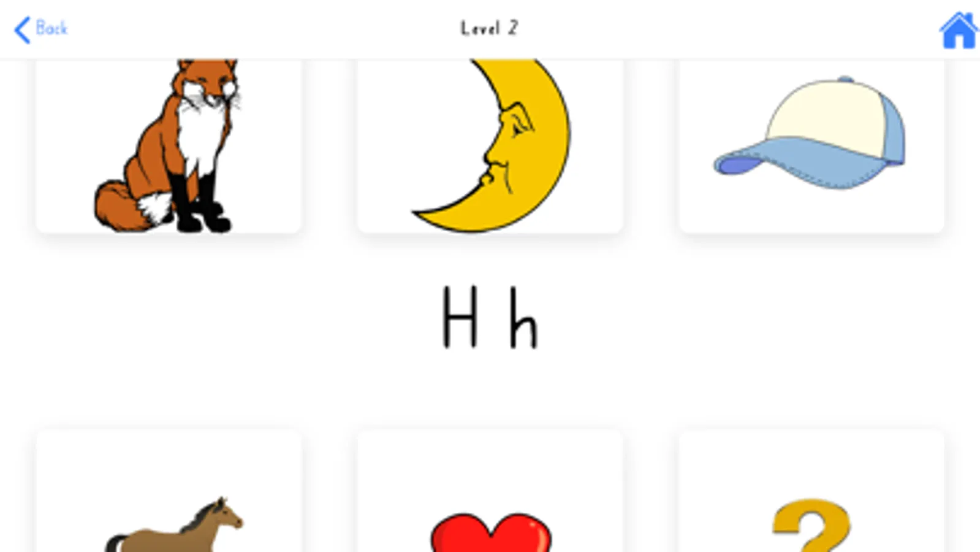Pick the blue baseball hat card
Viewport: 980px width, 552px height.
[x=811, y=146]
